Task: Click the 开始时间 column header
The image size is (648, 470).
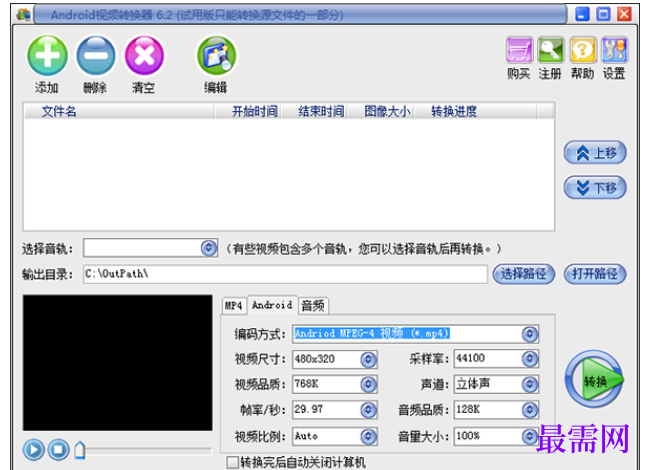Action: click(x=248, y=111)
